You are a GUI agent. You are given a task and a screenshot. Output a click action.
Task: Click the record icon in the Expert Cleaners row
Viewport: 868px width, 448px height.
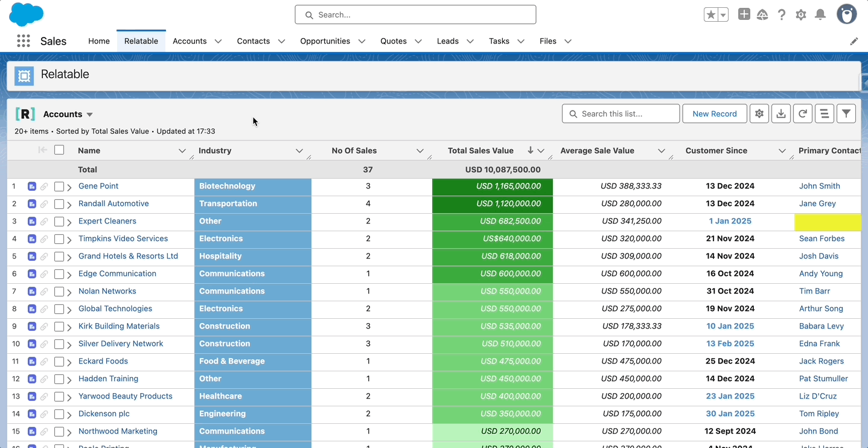(32, 222)
